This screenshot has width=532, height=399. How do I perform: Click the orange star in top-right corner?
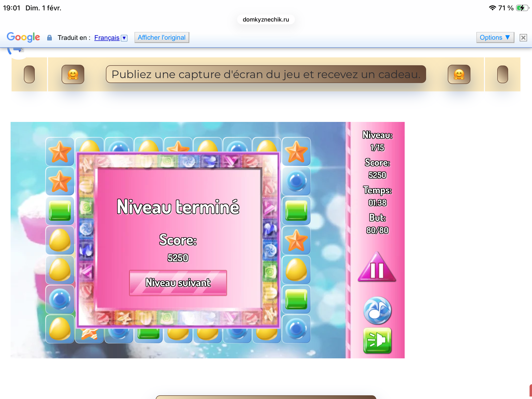click(x=296, y=152)
